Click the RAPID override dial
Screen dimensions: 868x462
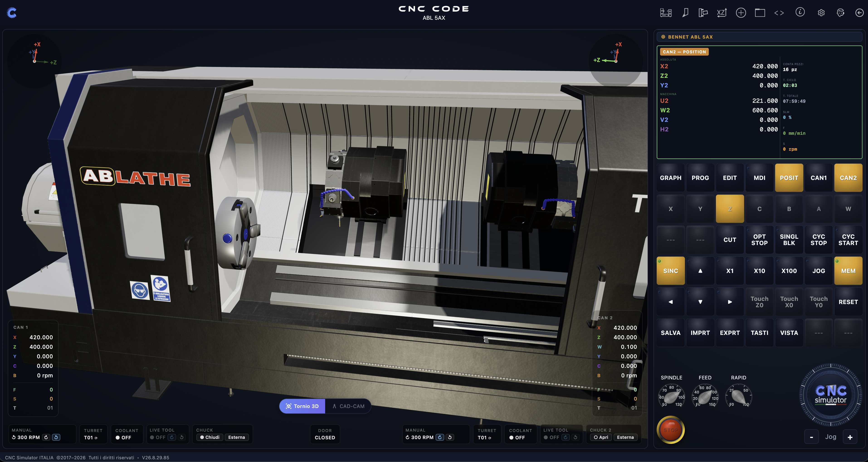point(739,396)
